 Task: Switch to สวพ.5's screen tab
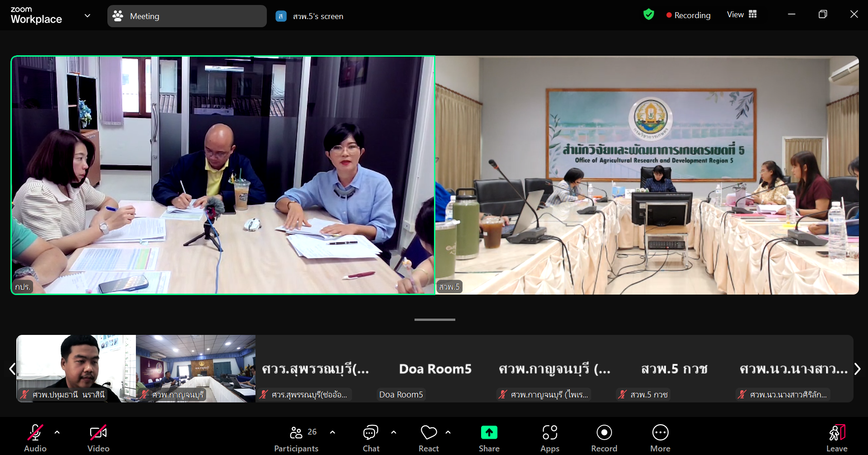310,16
